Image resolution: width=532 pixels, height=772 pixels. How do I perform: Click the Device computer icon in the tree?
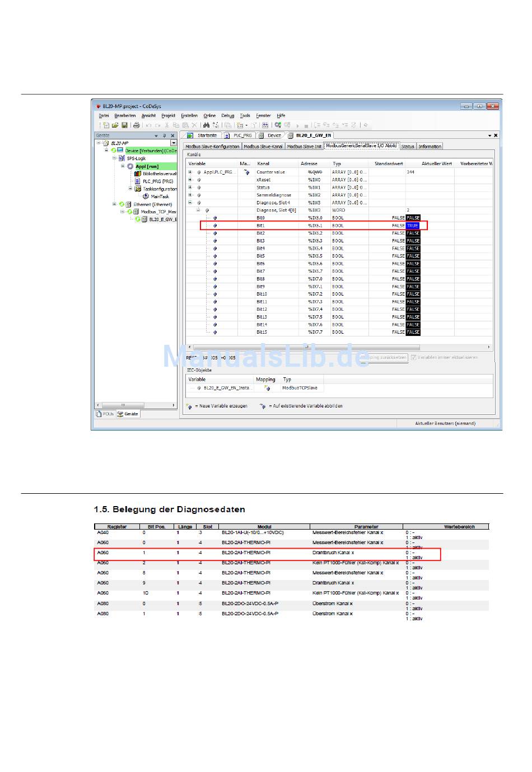[120, 151]
